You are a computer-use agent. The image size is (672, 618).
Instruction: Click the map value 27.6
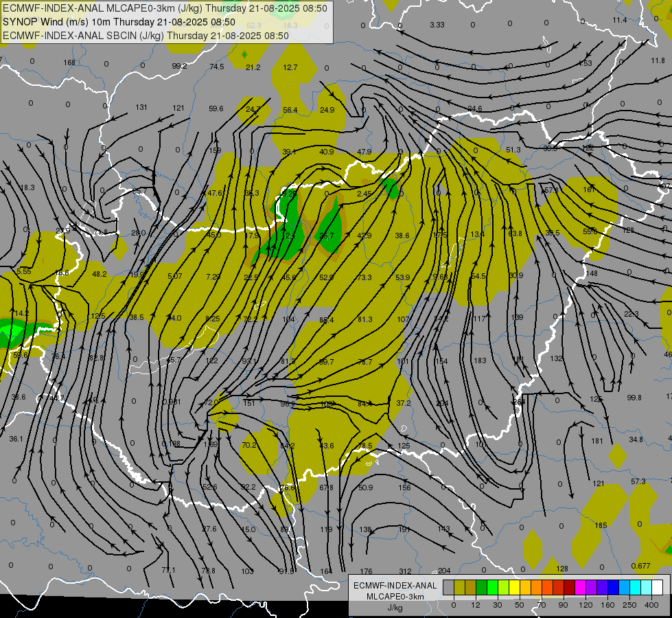(209, 529)
